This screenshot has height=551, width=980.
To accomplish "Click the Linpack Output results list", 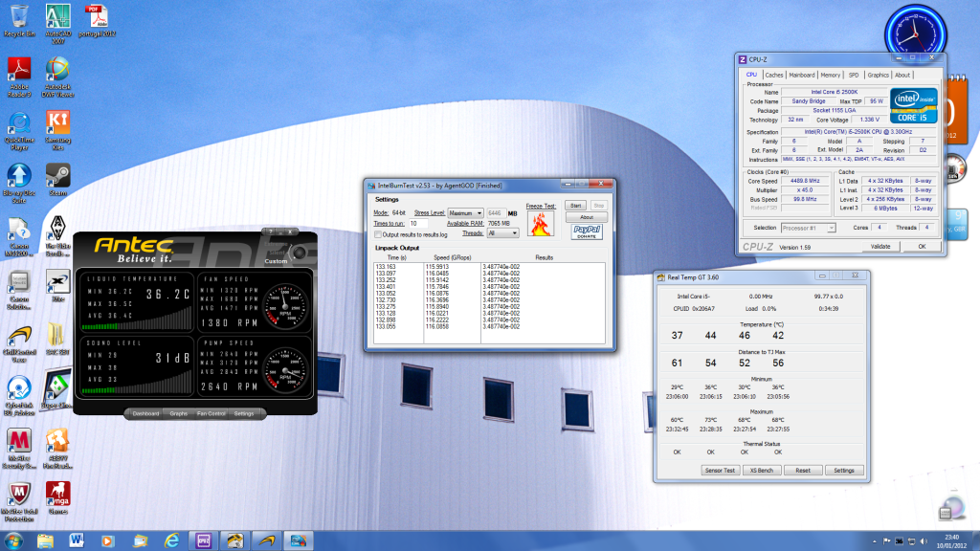I will pos(489,303).
